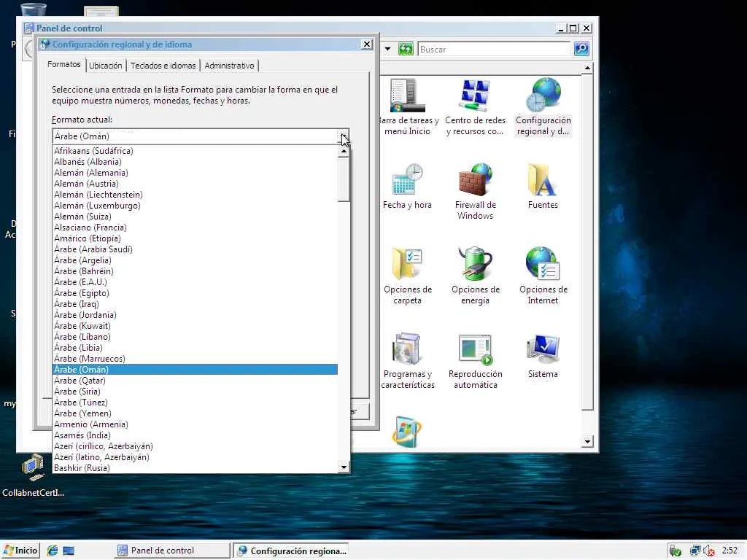Click the green refresh button in Panel de control
The image size is (747, 560).
tap(406, 49)
